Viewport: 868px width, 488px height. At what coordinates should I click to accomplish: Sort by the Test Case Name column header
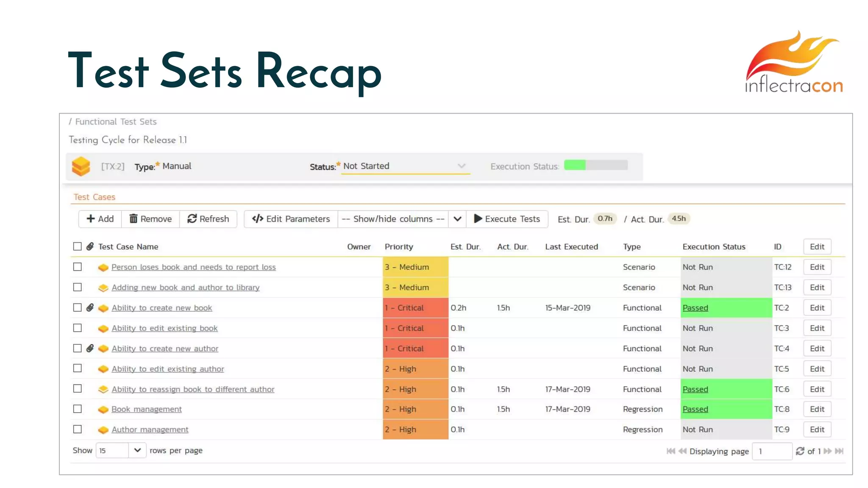[x=128, y=247]
